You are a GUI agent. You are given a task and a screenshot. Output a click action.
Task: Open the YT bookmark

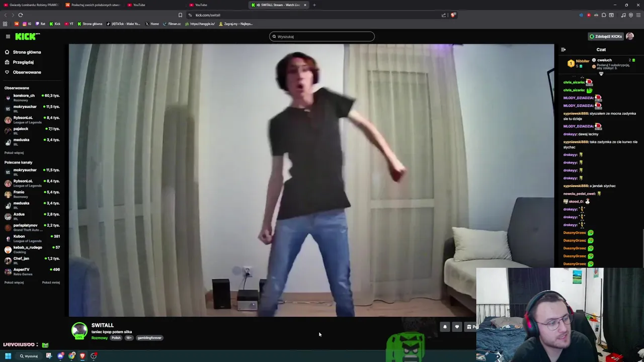[x=68, y=24]
